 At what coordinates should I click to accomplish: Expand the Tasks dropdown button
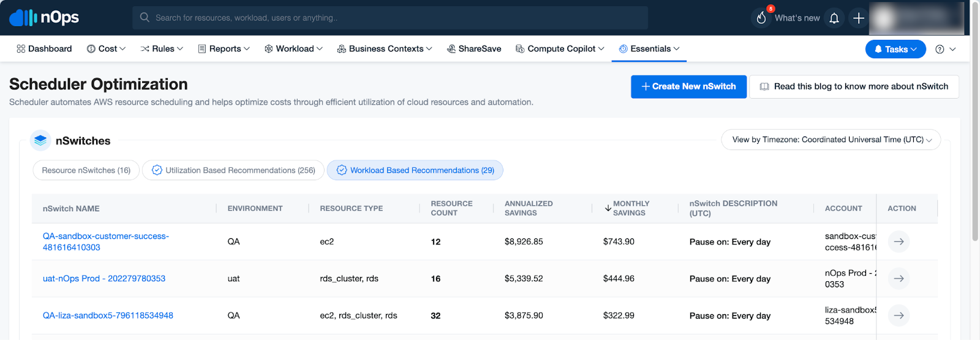[895, 49]
